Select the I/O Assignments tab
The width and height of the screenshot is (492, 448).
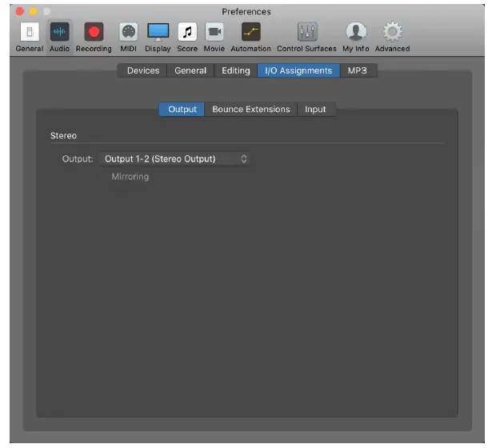pos(298,70)
